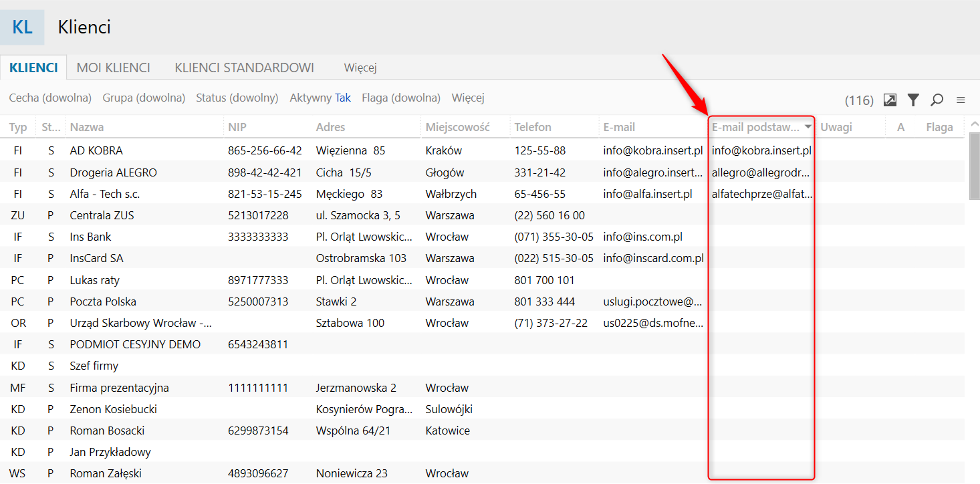Click the allegro@allegrodr... primary e-mail cell
980x484 pixels.
point(762,172)
